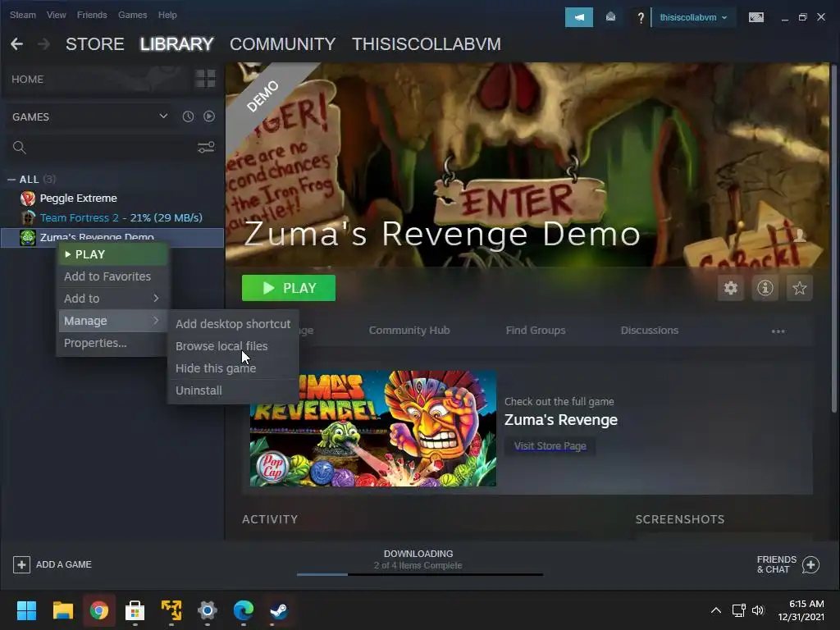The width and height of the screenshot is (840, 630).
Task: Favorite the game with star icon
Action: [x=799, y=288]
